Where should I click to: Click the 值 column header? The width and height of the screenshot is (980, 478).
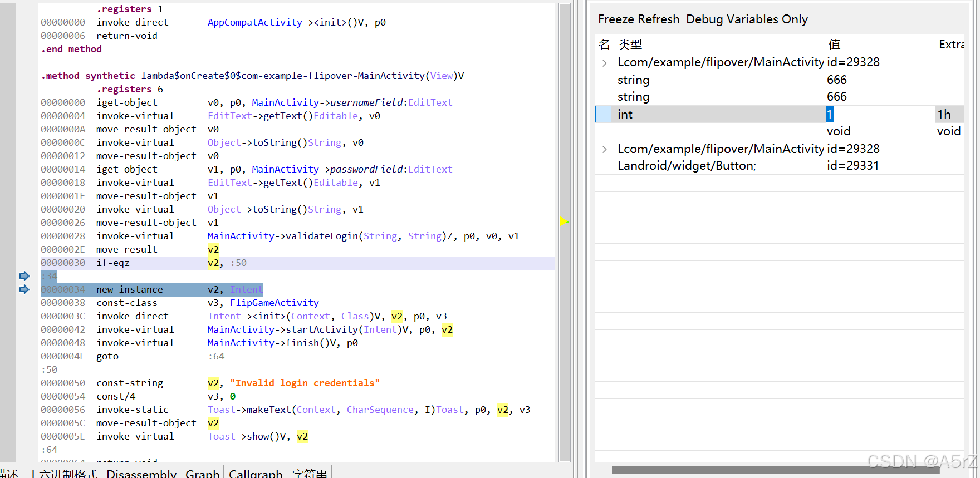[x=880, y=44]
